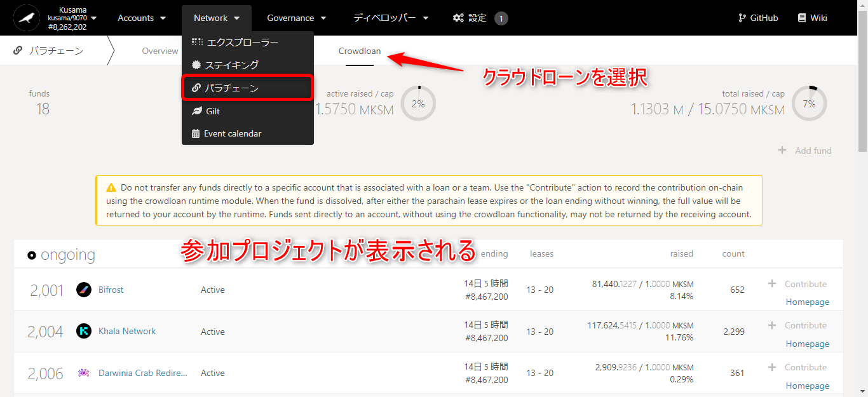
Task: Click the Bifrost project logo
Action: point(84,290)
